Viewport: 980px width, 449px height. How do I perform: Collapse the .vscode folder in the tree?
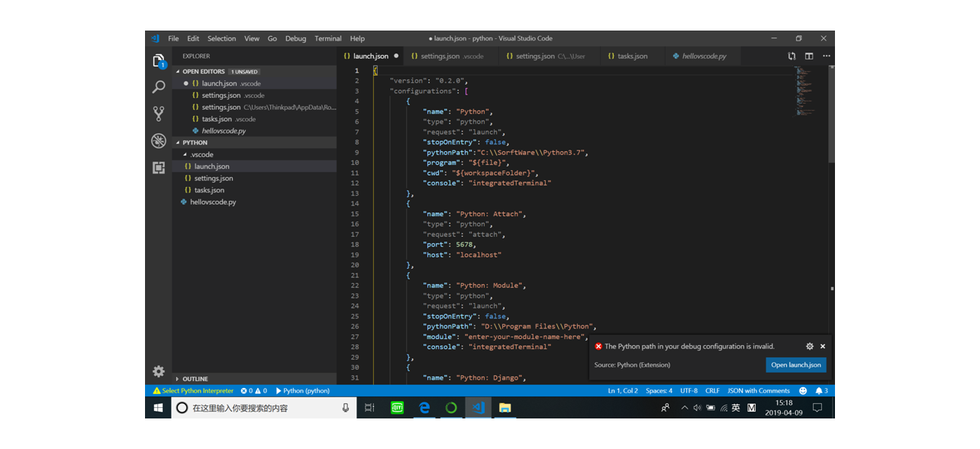254,154
